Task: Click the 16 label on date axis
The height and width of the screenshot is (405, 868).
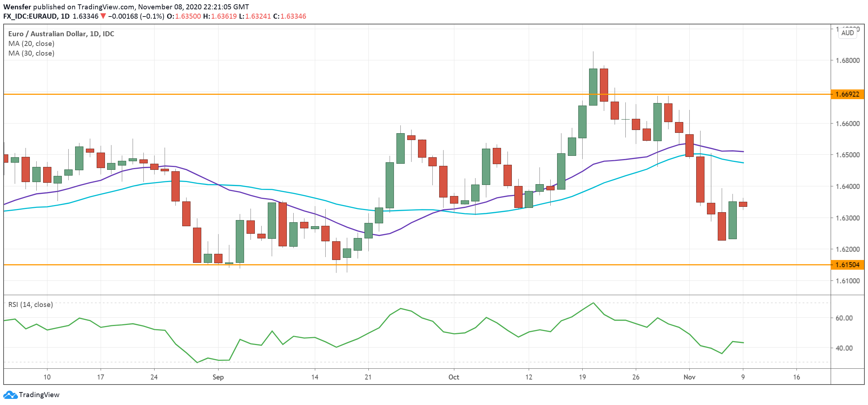Action: tap(796, 377)
